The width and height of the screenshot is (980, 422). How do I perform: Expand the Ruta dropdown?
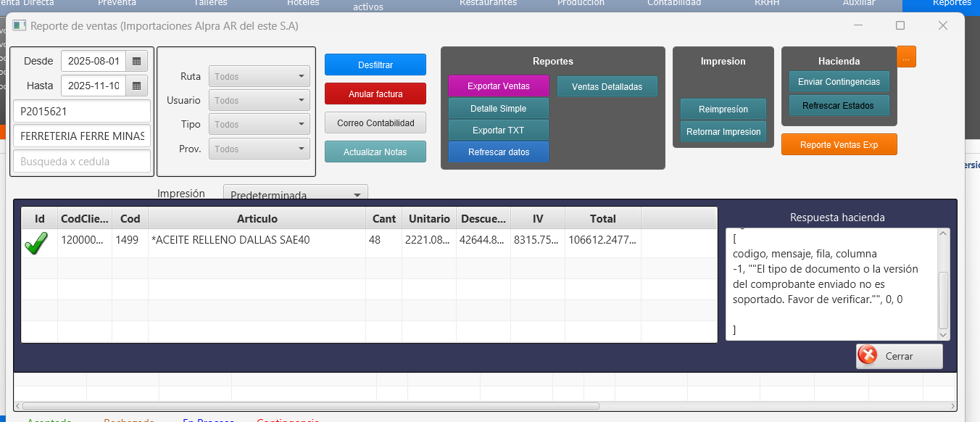click(259, 77)
